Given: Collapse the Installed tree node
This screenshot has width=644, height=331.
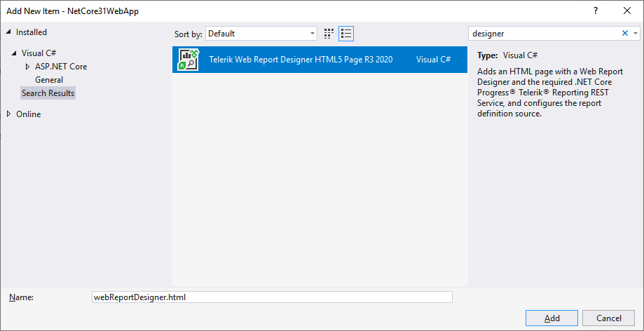Looking at the screenshot, I should click(x=8, y=32).
